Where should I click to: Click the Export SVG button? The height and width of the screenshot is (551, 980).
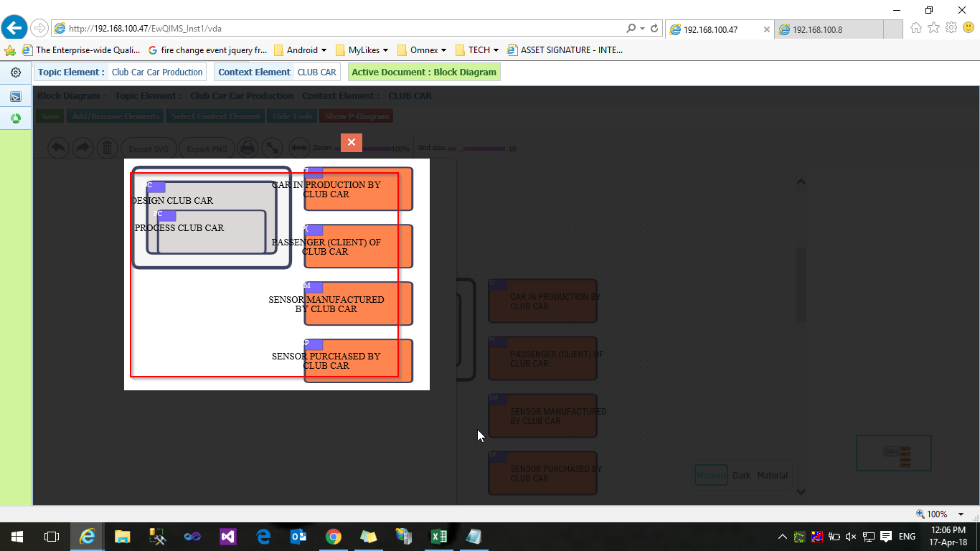tap(149, 149)
